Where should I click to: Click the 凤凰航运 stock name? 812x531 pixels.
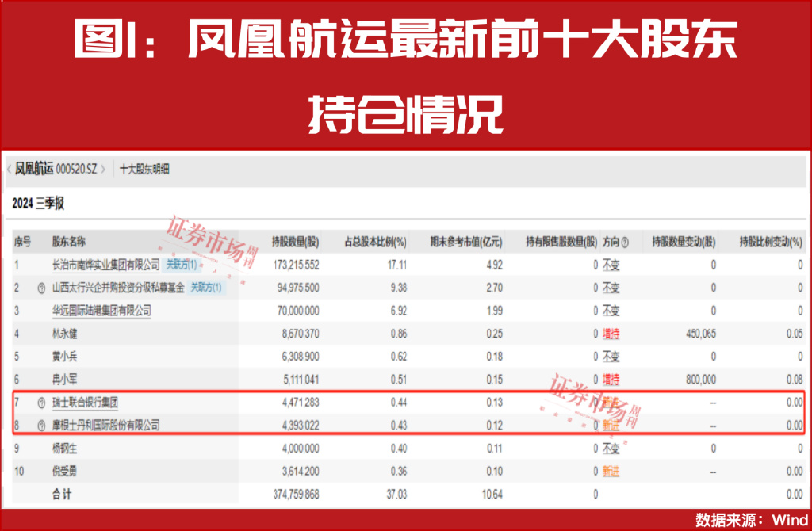coord(33,169)
